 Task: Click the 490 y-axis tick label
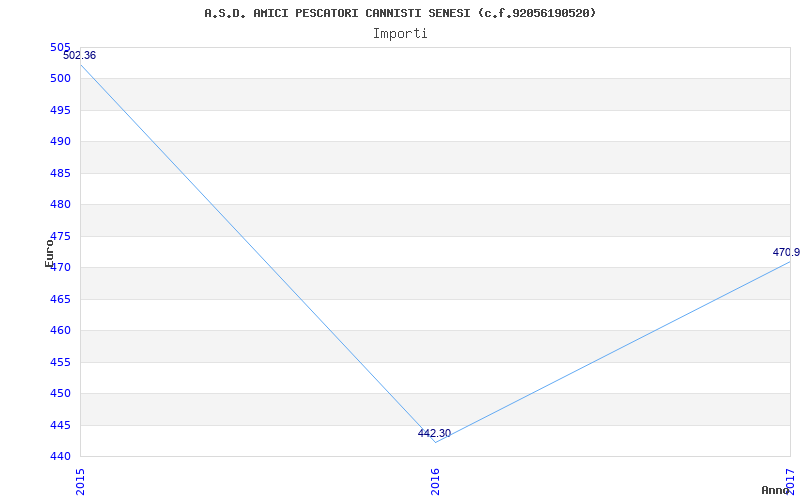coord(60,142)
